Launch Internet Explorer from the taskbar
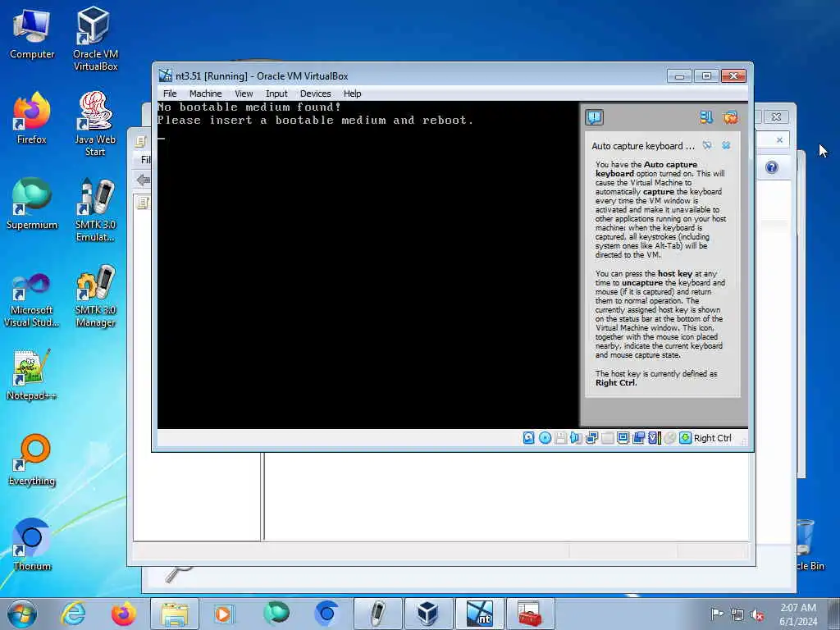Image resolution: width=840 pixels, height=630 pixels. click(73, 614)
